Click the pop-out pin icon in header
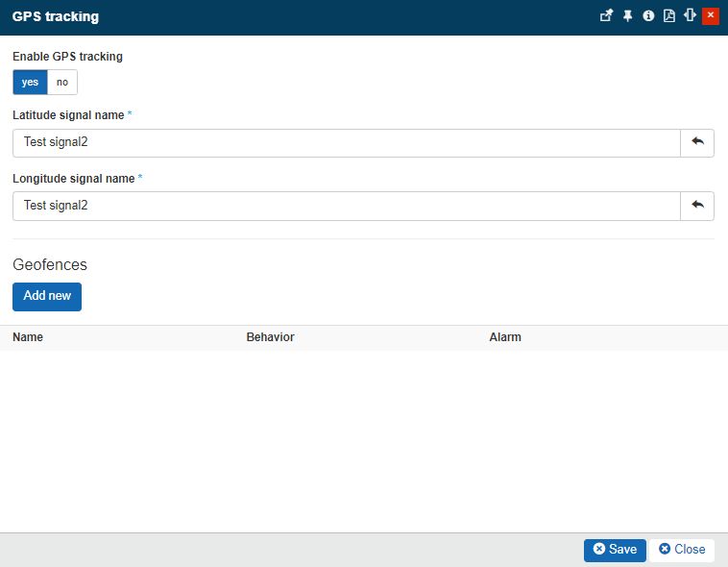Viewport: 728px width, 567px height. (606, 16)
